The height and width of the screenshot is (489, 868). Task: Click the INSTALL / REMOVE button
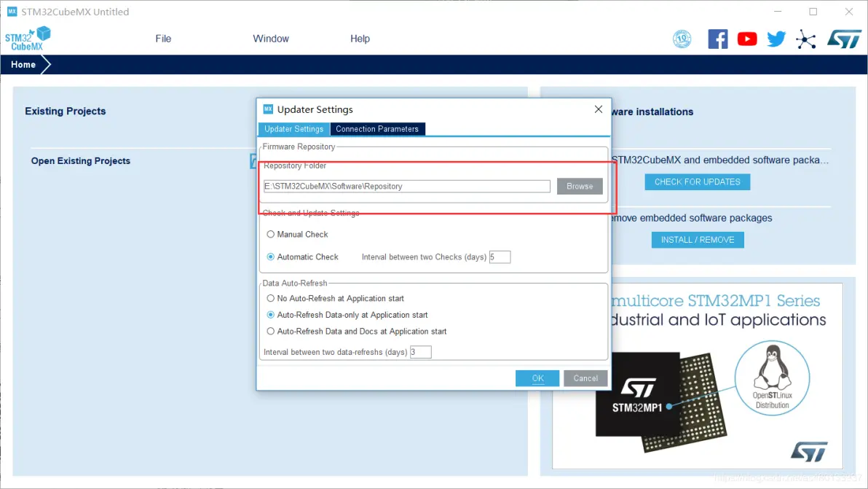(x=698, y=240)
